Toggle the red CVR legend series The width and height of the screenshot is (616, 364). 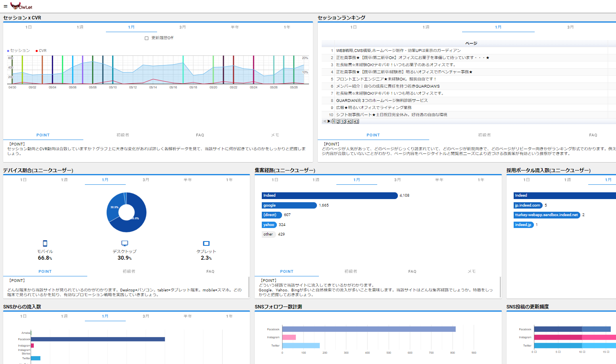click(x=41, y=51)
